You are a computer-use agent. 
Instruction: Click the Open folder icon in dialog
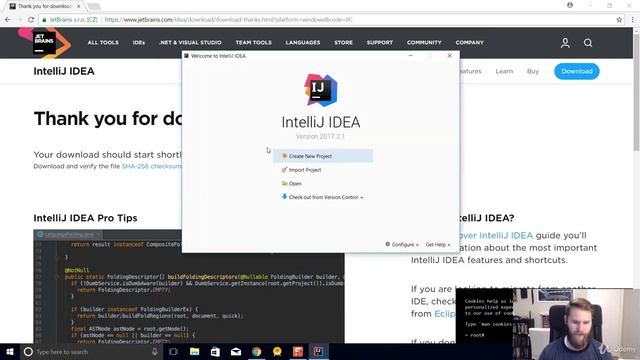pos(284,183)
